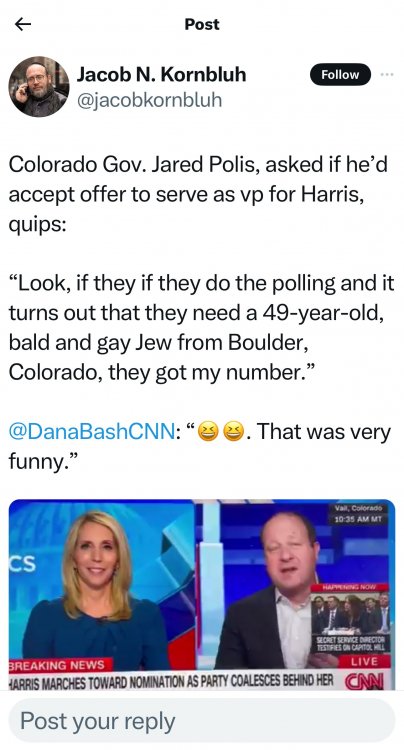Screen dimensions: 404x750
Task: Click the Harris Marches Toward Nomination chyron
Action: pos(172,680)
